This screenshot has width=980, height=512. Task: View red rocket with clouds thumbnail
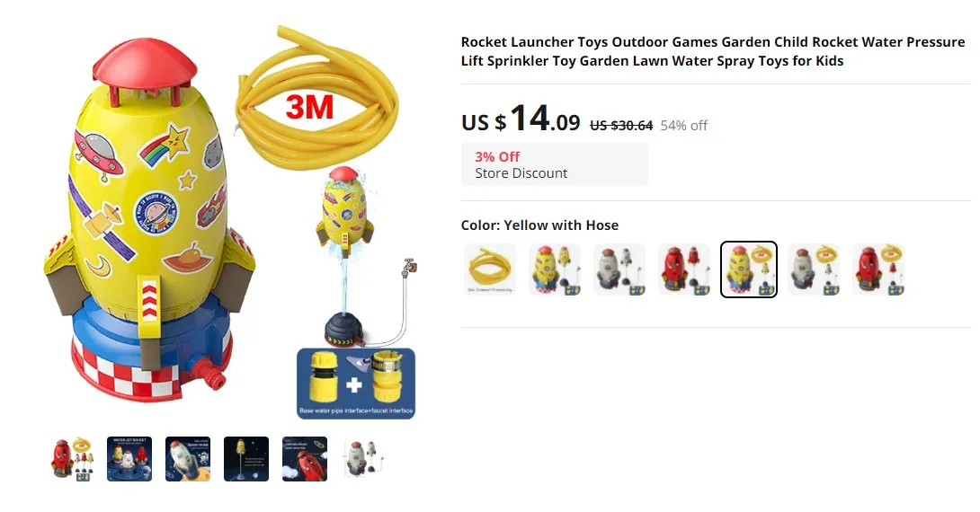(305, 459)
